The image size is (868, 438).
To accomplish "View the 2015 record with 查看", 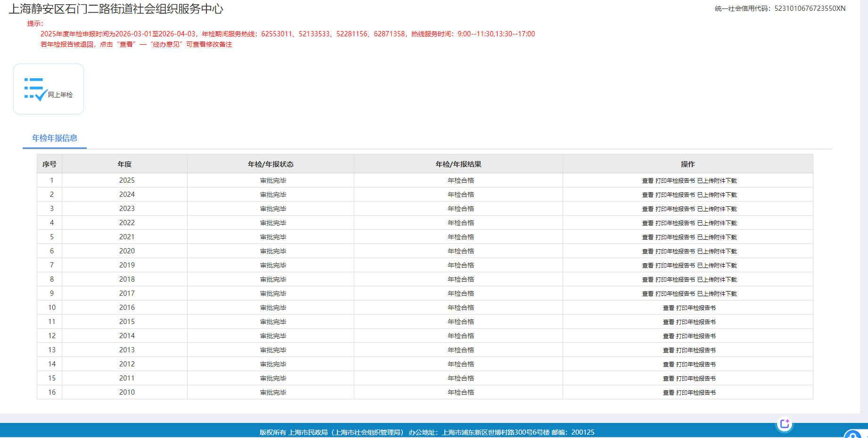I will tap(668, 322).
